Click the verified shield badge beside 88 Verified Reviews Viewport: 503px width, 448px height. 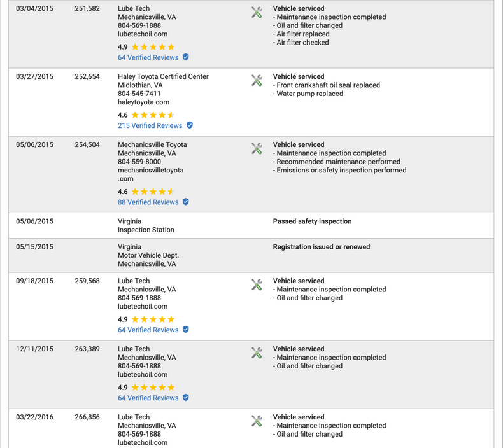(185, 202)
